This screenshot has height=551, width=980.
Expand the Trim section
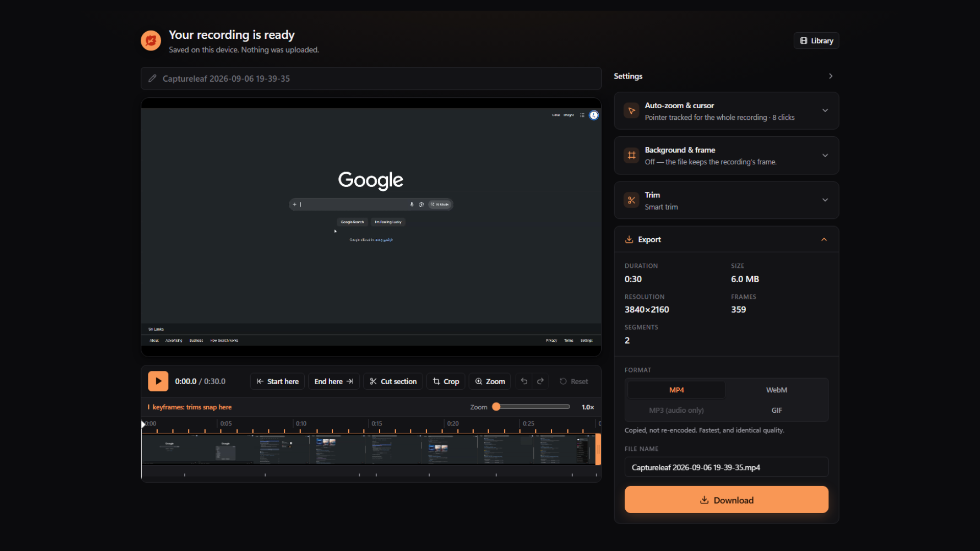pos(825,200)
